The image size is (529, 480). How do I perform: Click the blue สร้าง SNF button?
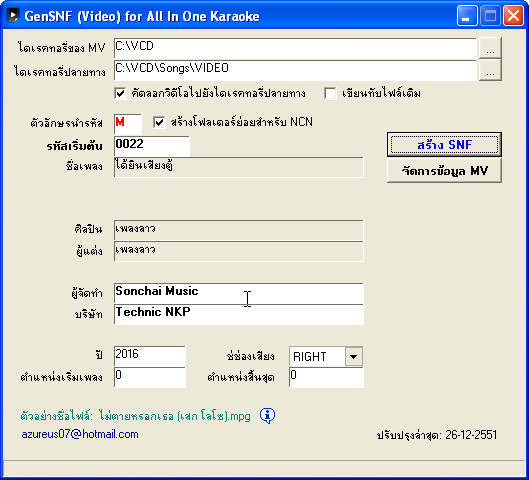click(x=444, y=145)
